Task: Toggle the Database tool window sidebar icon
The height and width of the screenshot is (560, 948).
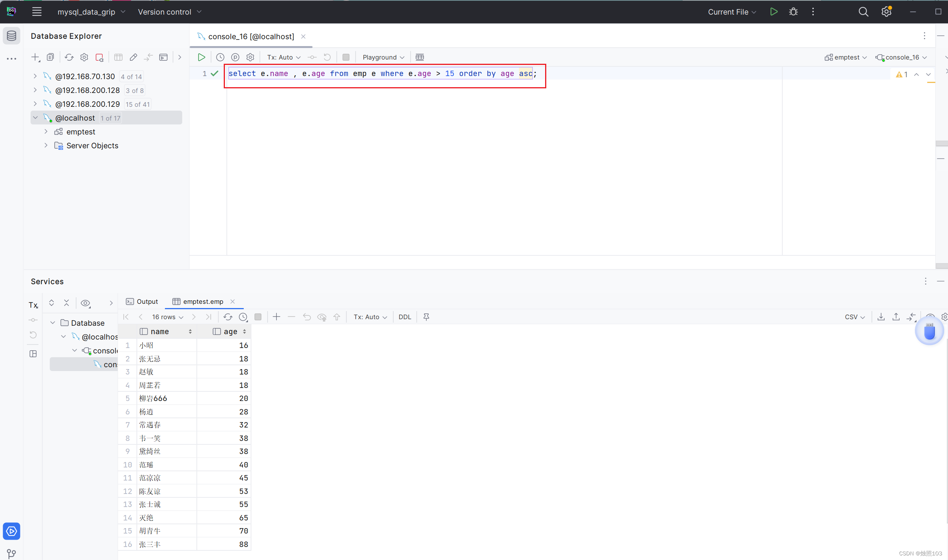Action: click(x=12, y=36)
